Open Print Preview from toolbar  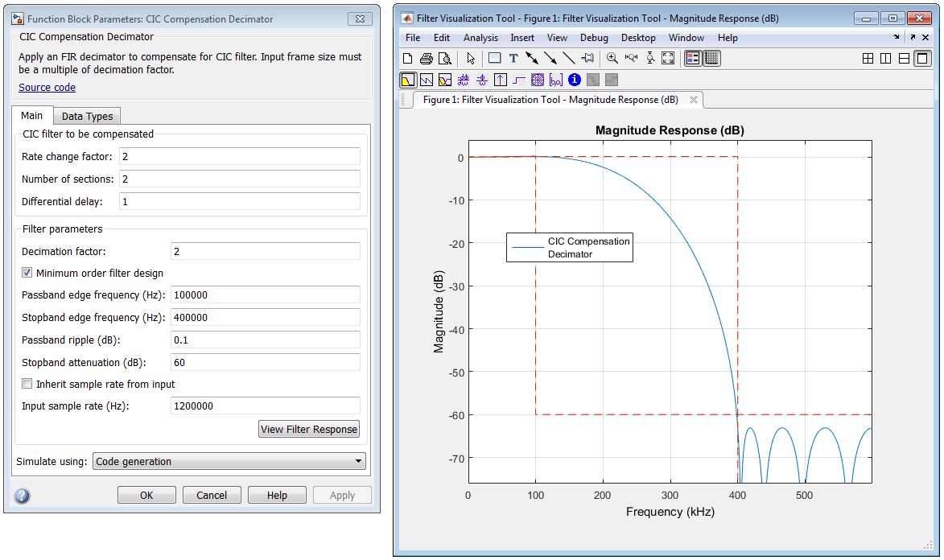click(445, 59)
